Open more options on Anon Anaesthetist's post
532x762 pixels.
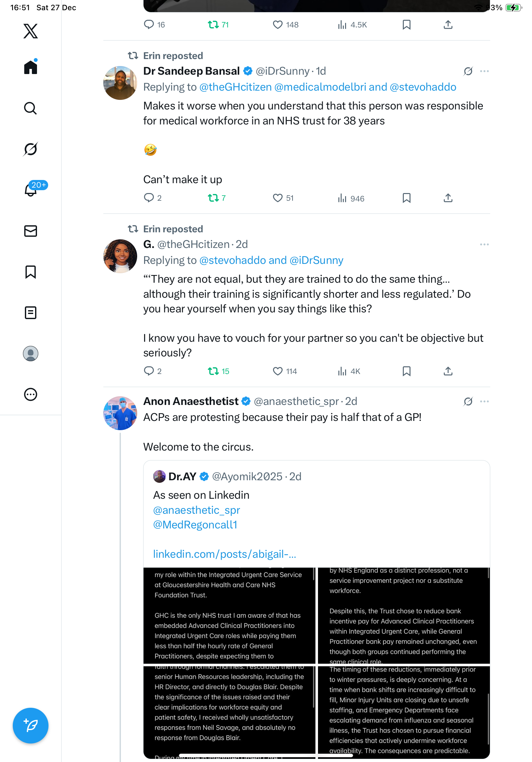[484, 401]
